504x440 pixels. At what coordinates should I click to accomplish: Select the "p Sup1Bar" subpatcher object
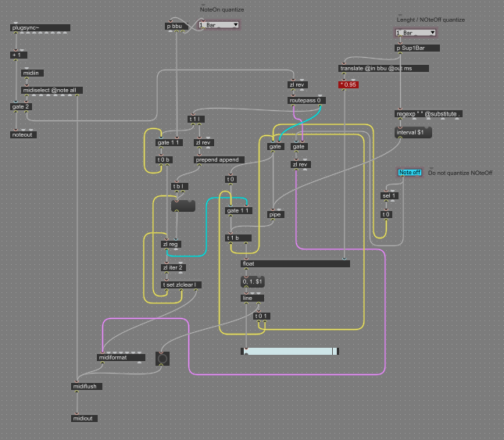417,48
